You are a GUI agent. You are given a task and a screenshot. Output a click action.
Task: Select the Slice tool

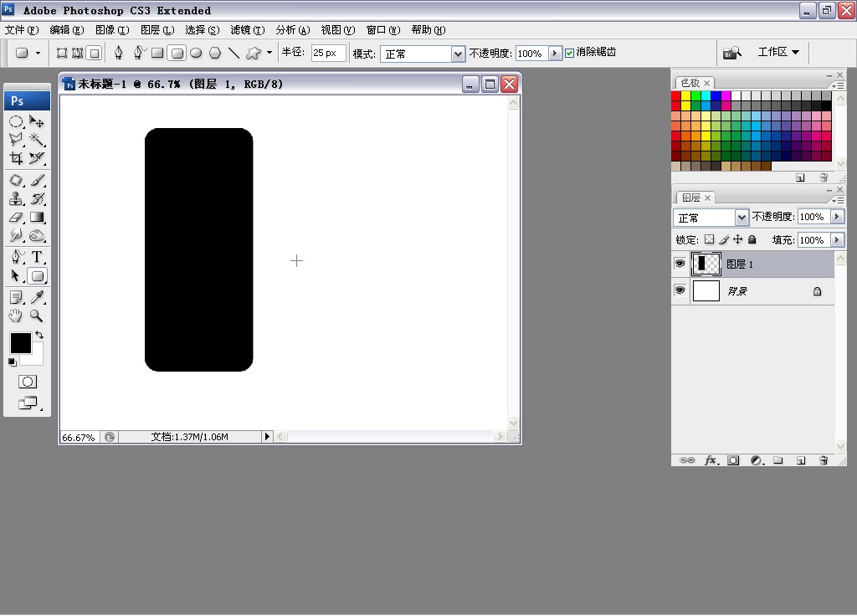coord(37,158)
